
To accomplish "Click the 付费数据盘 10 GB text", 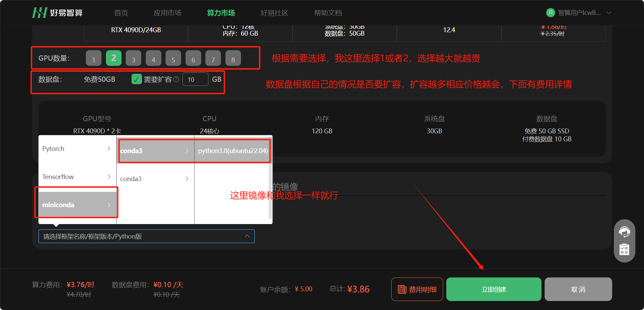I will click(x=547, y=139).
